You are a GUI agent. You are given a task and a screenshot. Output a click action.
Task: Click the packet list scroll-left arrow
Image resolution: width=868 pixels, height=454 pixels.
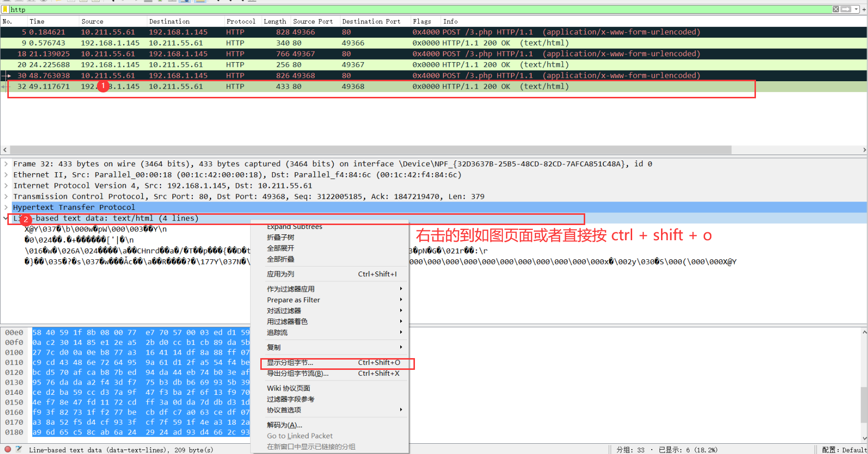pyautogui.click(x=5, y=150)
